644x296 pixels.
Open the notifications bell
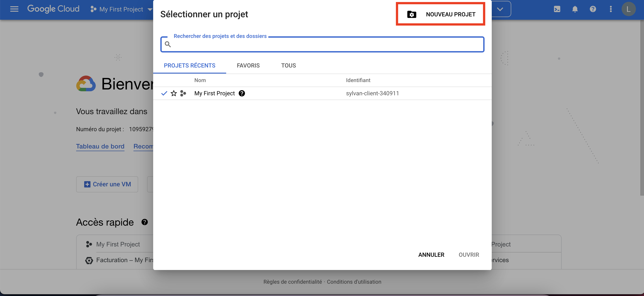575,9
